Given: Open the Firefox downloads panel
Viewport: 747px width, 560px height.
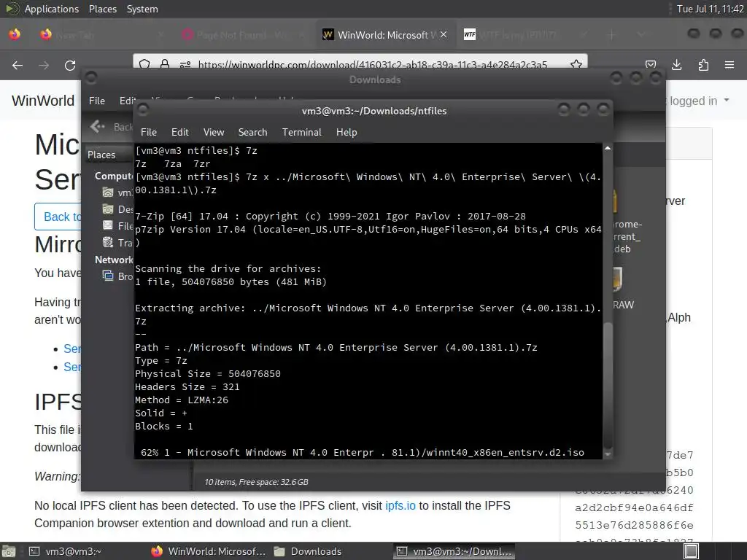Looking at the screenshot, I should pos(676,65).
